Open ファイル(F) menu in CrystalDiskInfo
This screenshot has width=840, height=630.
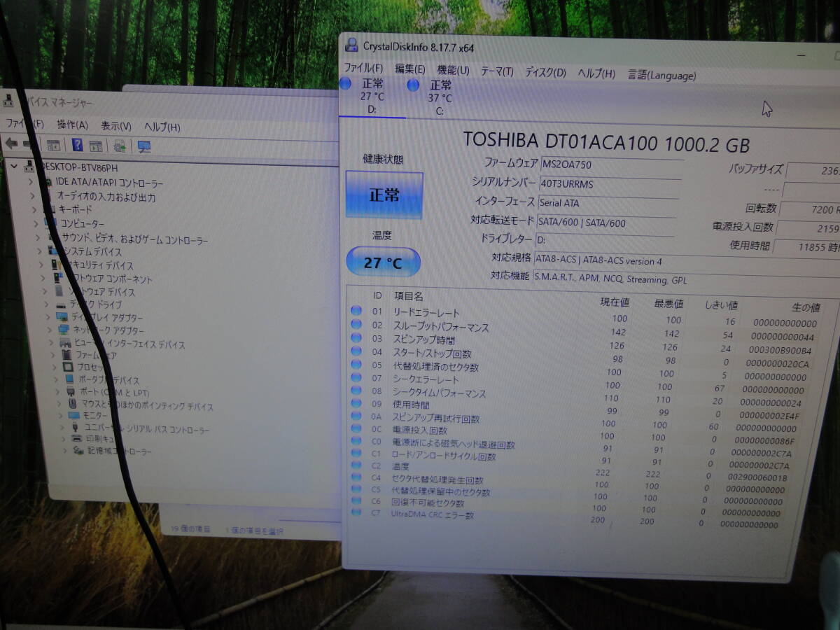tap(363, 68)
